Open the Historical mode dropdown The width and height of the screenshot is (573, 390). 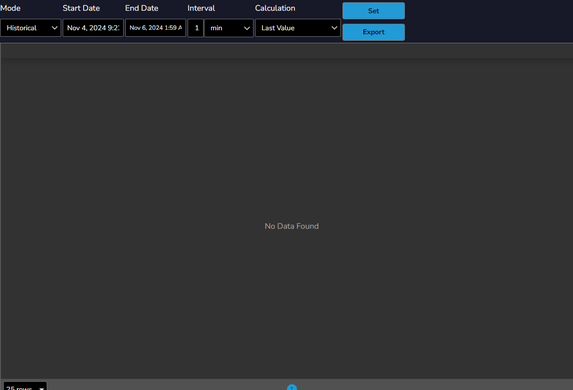pyautogui.click(x=31, y=28)
